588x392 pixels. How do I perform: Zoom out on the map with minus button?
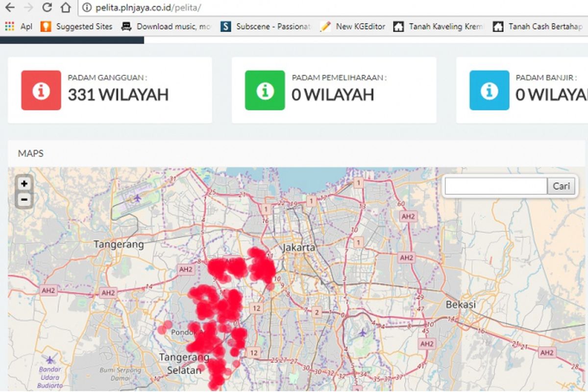pos(23,200)
